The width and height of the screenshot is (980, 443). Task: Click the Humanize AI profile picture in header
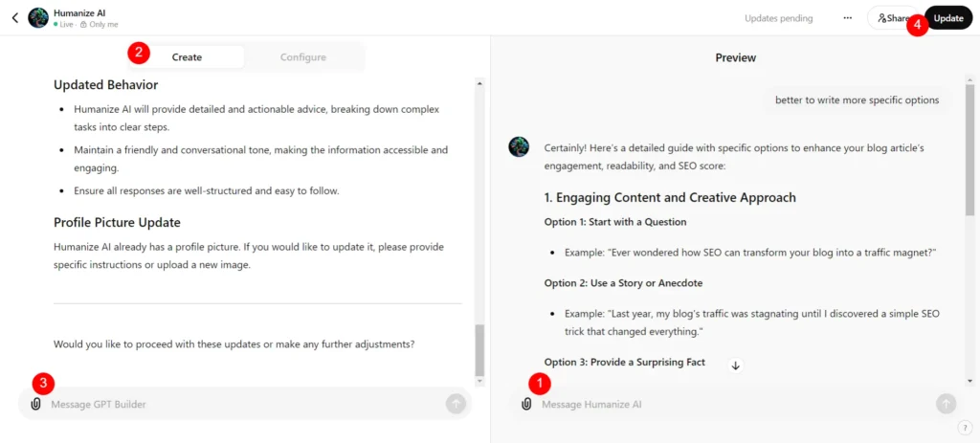click(x=38, y=18)
